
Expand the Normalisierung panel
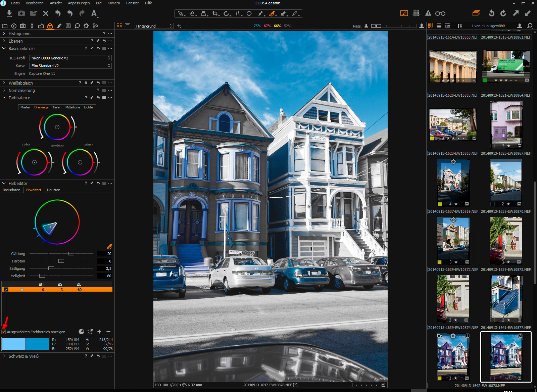(4, 90)
